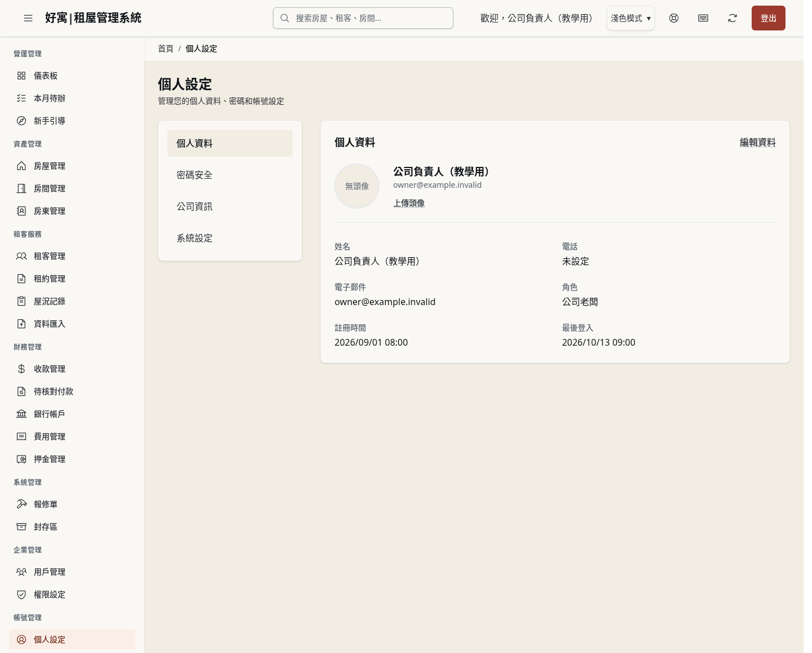The width and height of the screenshot is (812, 653).
Task: Focus the 搜索房屋、租客、房間 search field
Action: (x=363, y=18)
